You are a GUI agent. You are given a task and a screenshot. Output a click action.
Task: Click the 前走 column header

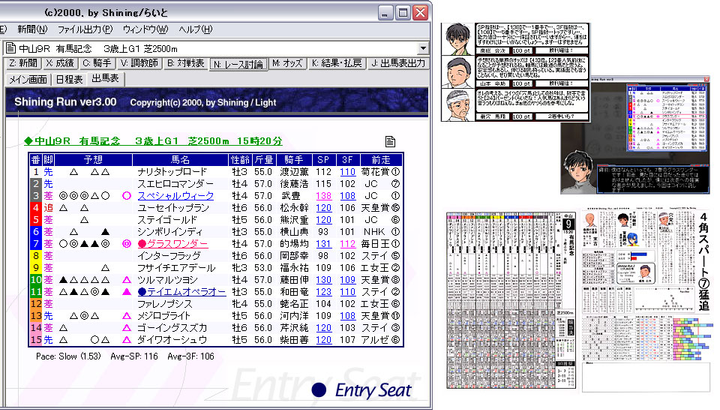click(381, 160)
